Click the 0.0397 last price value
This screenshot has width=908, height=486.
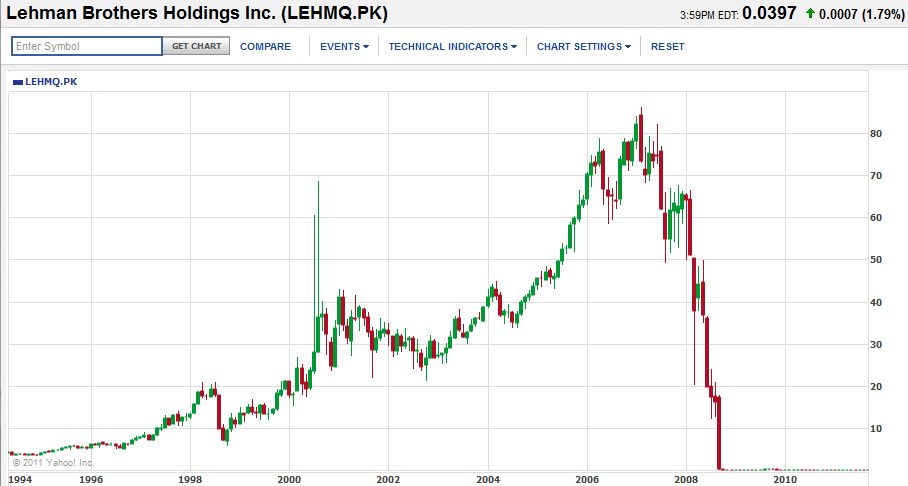769,13
